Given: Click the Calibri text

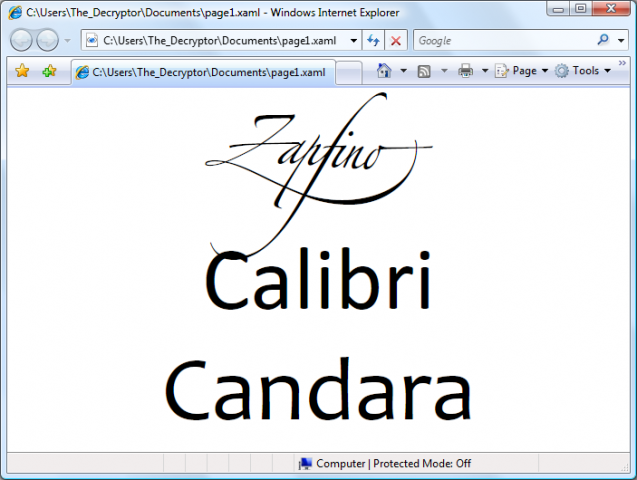Looking at the screenshot, I should [x=318, y=280].
